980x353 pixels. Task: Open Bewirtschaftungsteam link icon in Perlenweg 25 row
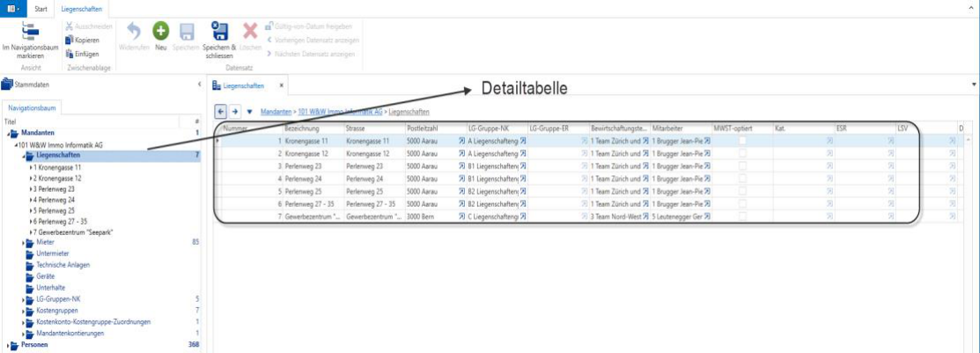(x=645, y=191)
